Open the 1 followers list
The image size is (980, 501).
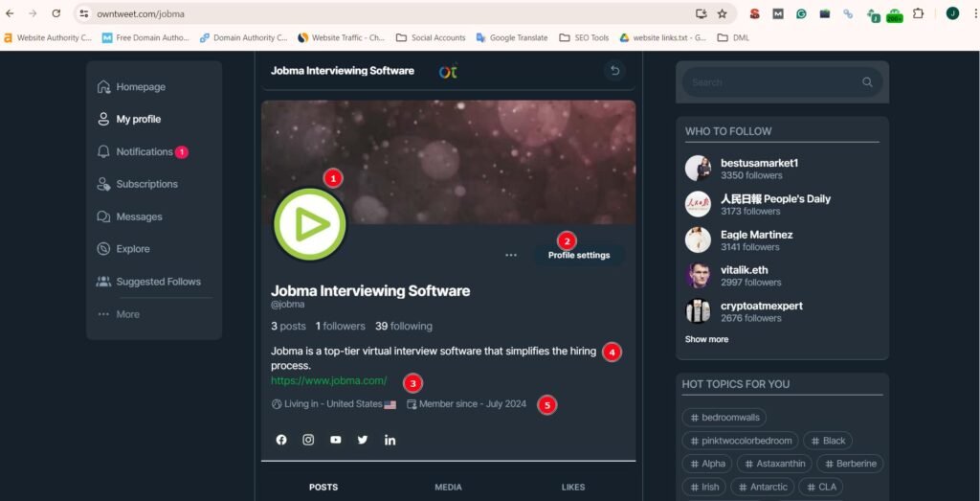point(340,326)
